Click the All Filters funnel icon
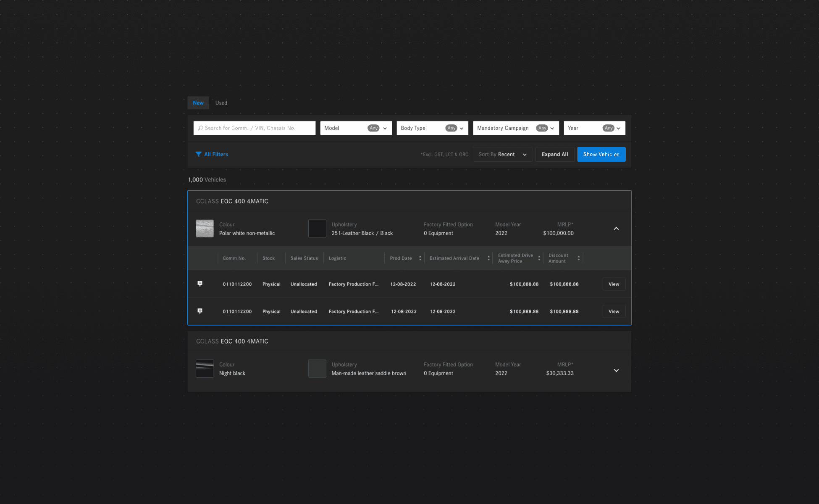 tap(199, 154)
